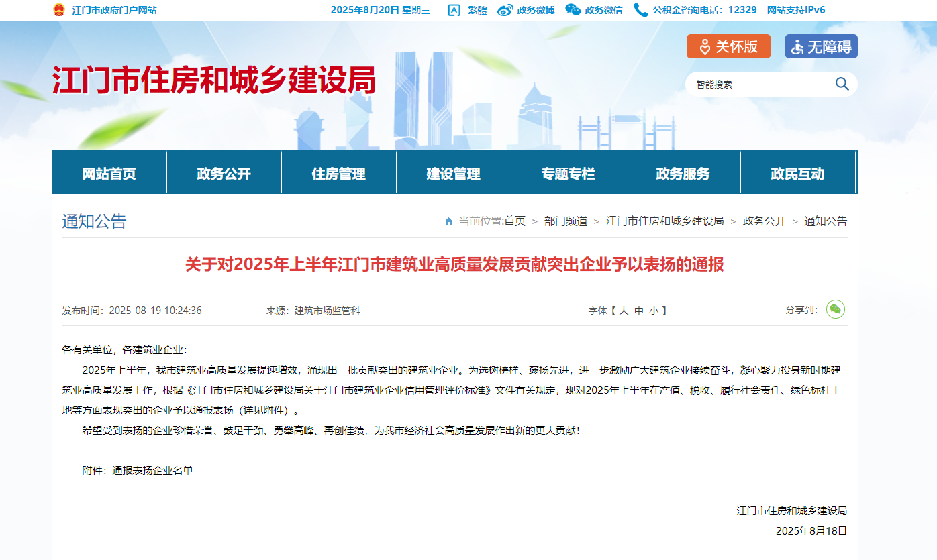Screen dimensions: 937x560
Task: Click 部门频道 in the breadcrumb
Action: pyautogui.click(x=565, y=221)
